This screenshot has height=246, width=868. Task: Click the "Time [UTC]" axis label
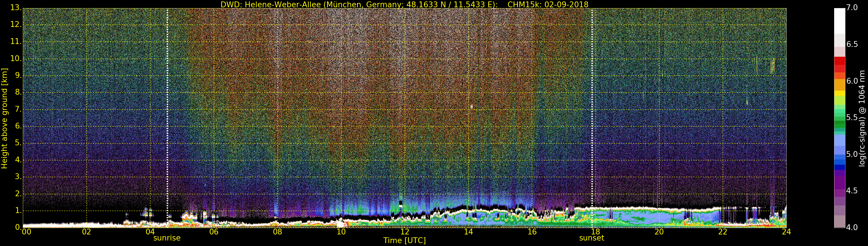click(404, 241)
